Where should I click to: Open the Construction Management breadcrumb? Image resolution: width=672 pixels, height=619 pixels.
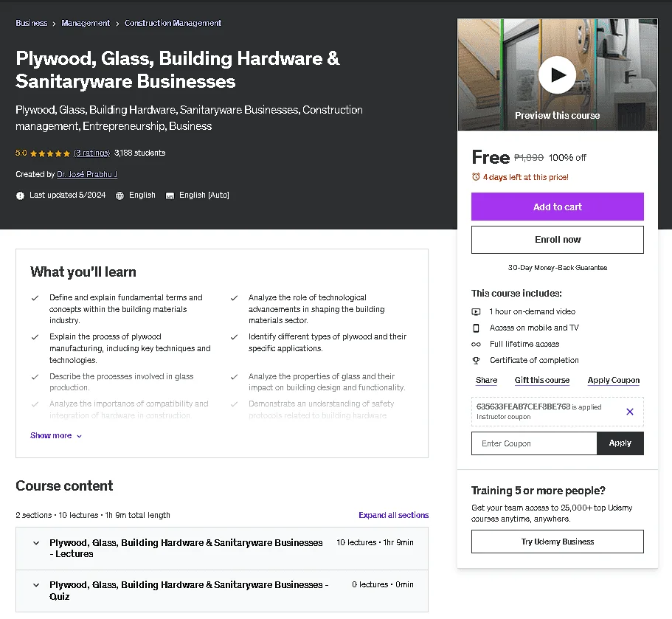click(x=173, y=23)
